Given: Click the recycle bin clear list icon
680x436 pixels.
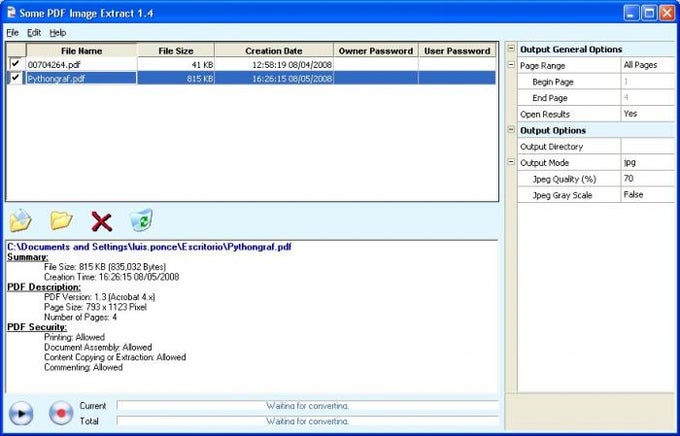Looking at the screenshot, I should tap(141, 220).
